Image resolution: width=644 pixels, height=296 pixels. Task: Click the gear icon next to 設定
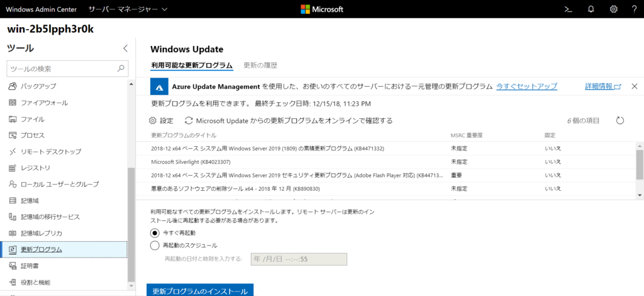click(x=153, y=121)
